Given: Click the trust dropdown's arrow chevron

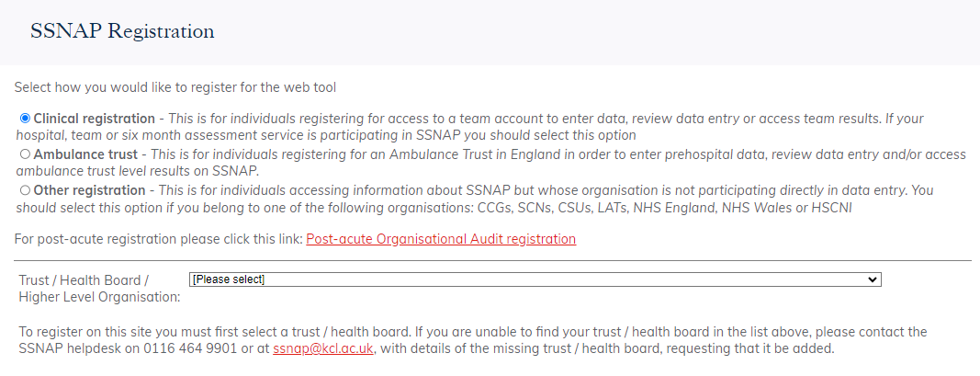Looking at the screenshot, I should click(x=873, y=279).
